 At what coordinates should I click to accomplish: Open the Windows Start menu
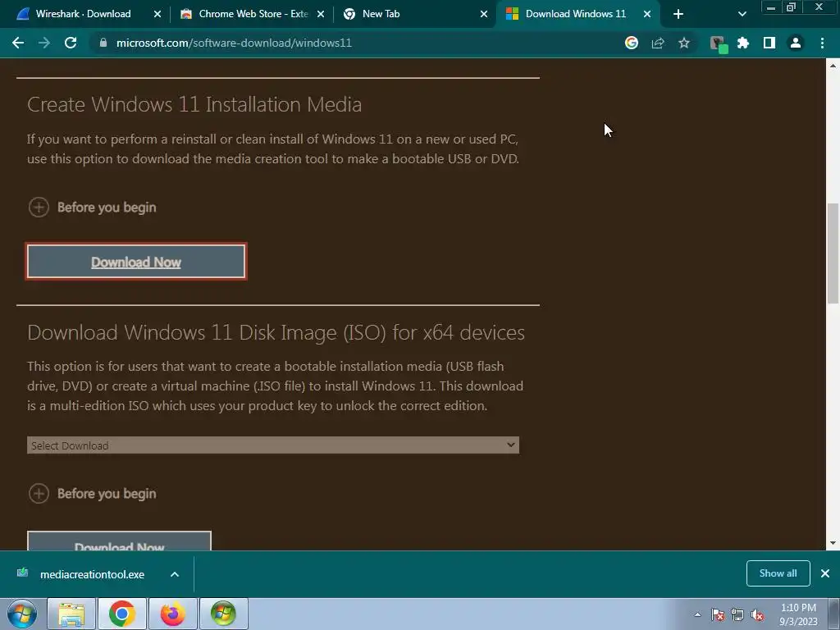click(x=22, y=614)
